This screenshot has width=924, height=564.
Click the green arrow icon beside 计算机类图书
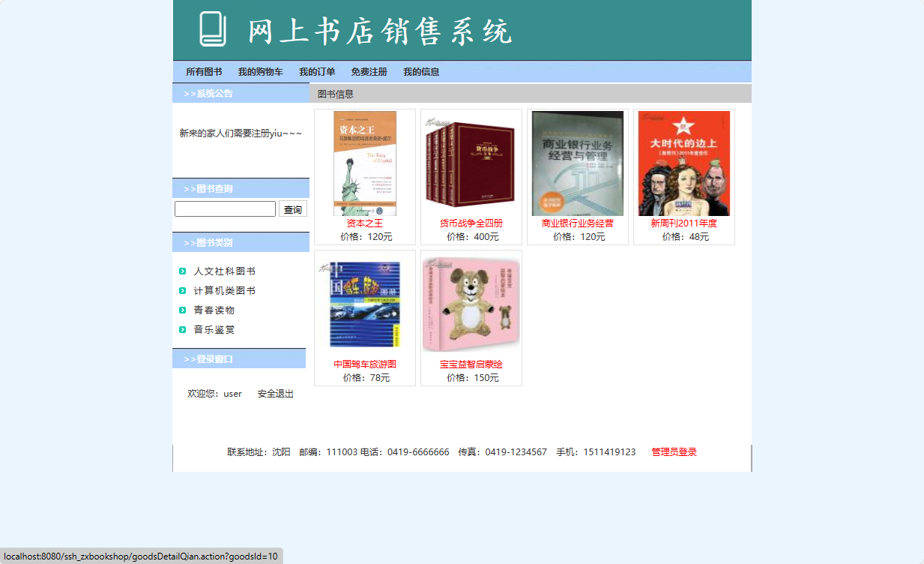181,290
